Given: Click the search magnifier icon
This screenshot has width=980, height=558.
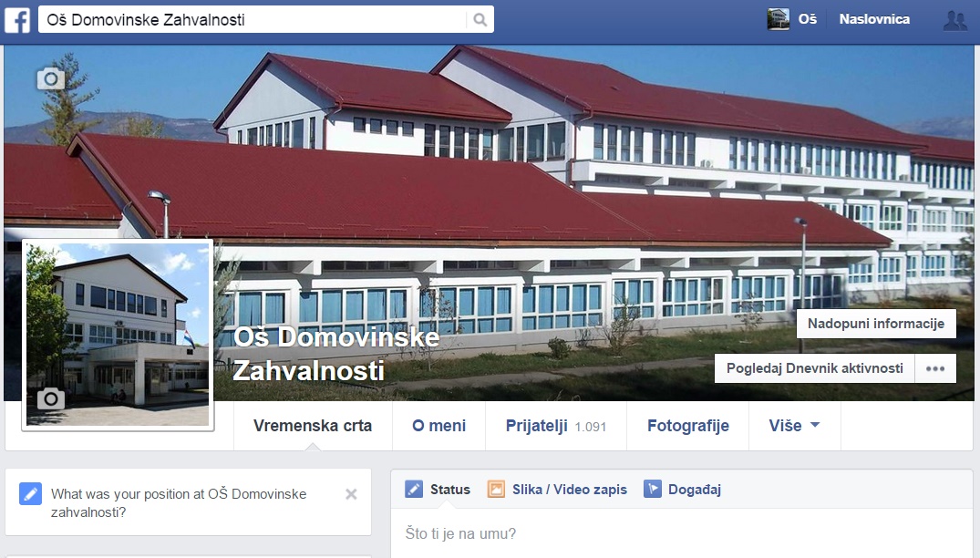Looking at the screenshot, I should pyautogui.click(x=480, y=19).
